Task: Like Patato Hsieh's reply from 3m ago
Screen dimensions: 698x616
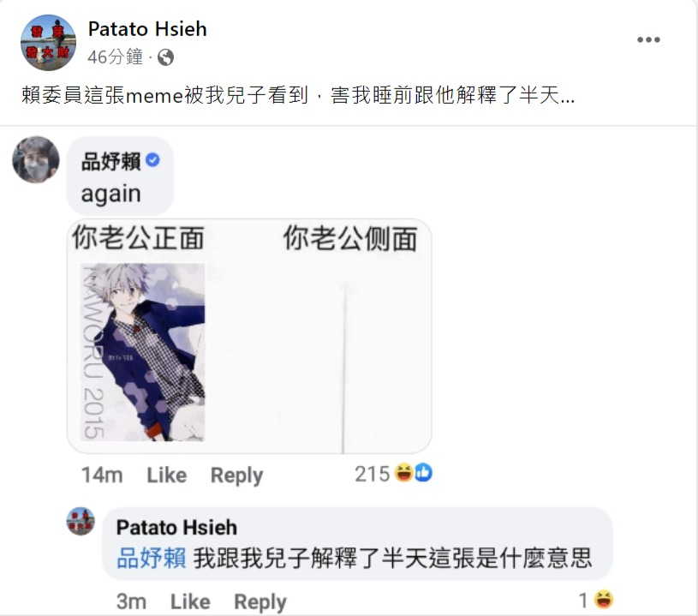Action: (x=190, y=601)
